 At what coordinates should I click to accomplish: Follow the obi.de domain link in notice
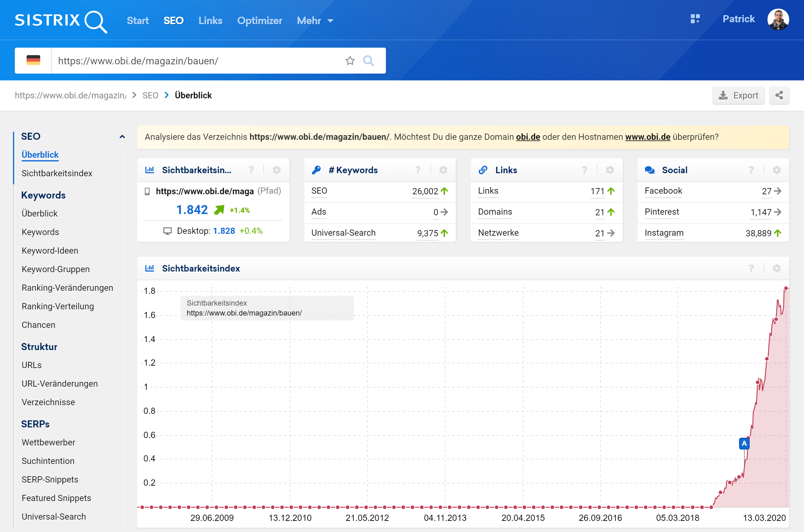pyautogui.click(x=528, y=137)
